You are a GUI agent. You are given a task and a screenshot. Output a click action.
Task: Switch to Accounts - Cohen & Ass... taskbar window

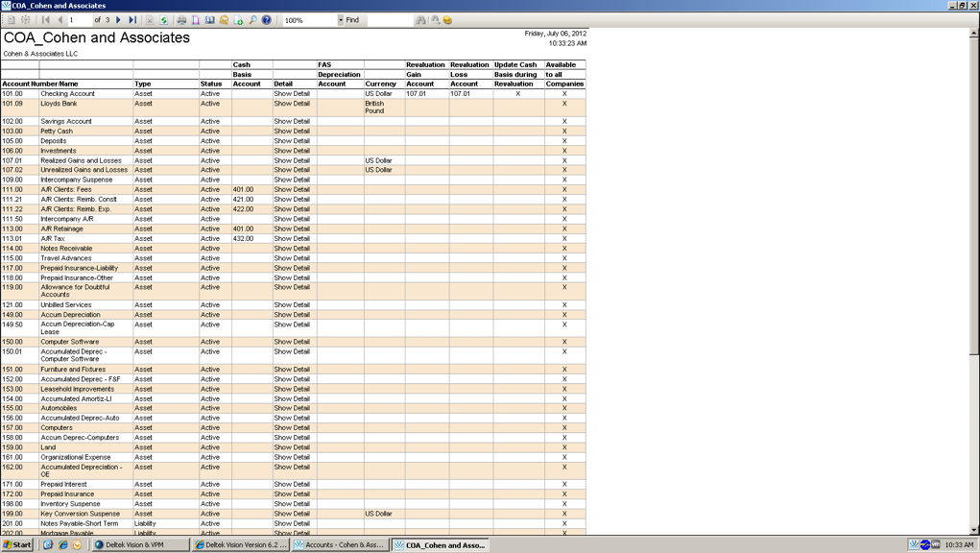340,544
